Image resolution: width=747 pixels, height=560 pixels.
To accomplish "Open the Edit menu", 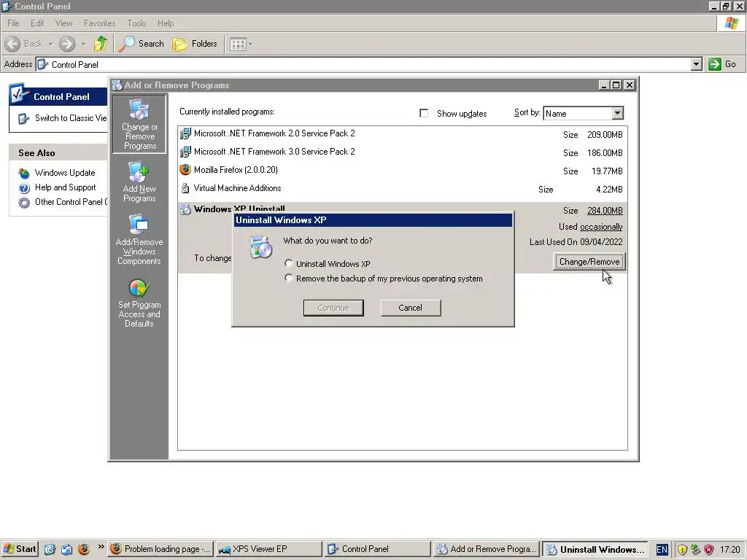I will pyautogui.click(x=37, y=23).
